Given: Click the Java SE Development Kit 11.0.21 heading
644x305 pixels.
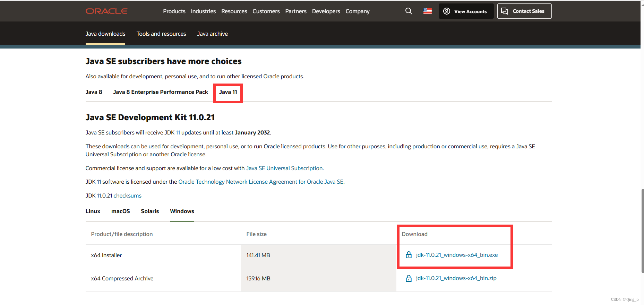Looking at the screenshot, I should pos(150,117).
